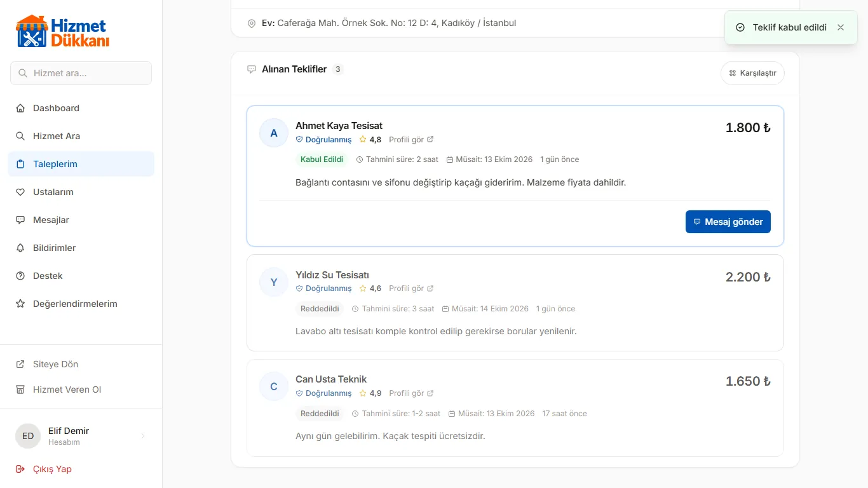Go to Taleplerim in the sidebar
This screenshot has width=868, height=488.
tap(81, 164)
